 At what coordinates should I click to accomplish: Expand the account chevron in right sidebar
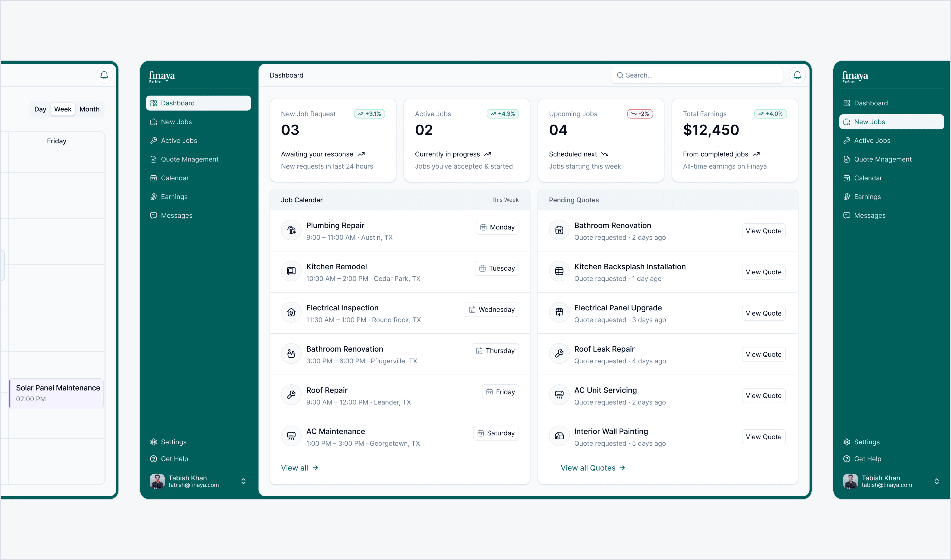tap(937, 481)
